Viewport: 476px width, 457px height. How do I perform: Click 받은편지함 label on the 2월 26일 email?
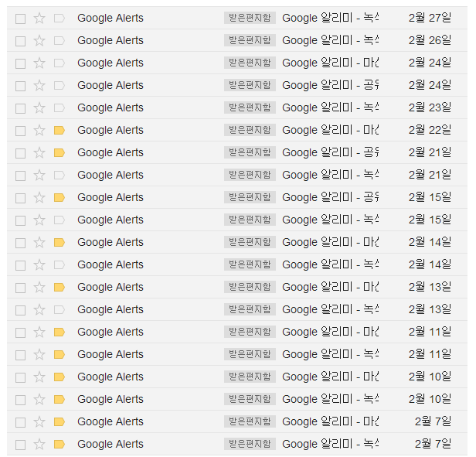point(250,40)
